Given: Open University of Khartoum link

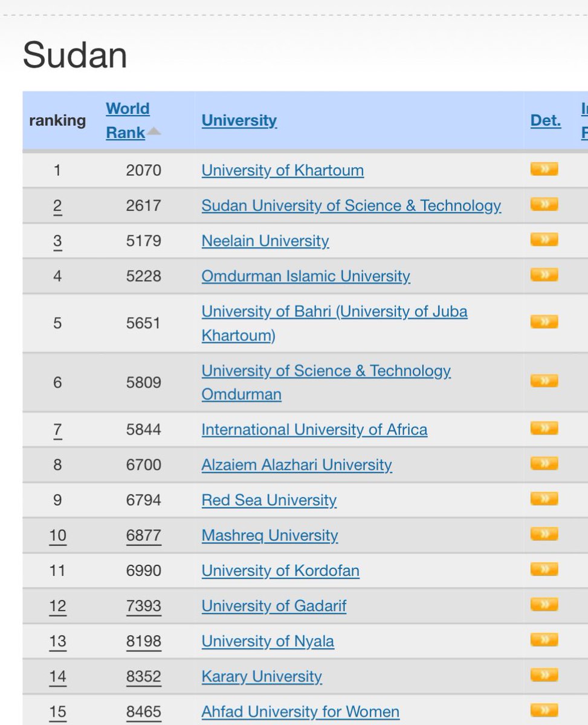Looking at the screenshot, I should pyautogui.click(x=283, y=170).
